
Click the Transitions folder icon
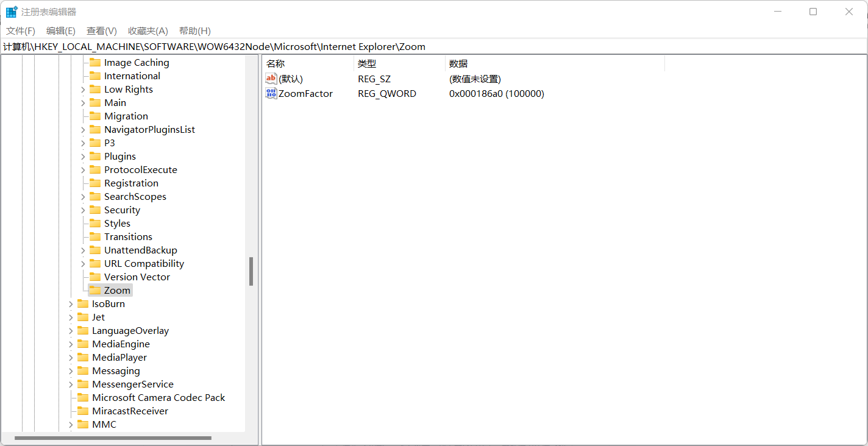click(95, 236)
